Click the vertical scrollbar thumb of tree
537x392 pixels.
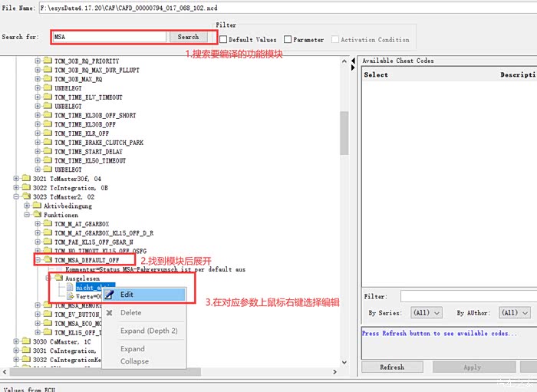(x=344, y=133)
